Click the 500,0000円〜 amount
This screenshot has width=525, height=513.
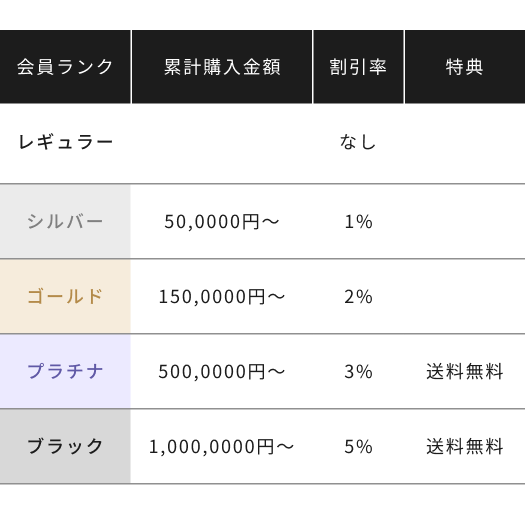pos(222,372)
